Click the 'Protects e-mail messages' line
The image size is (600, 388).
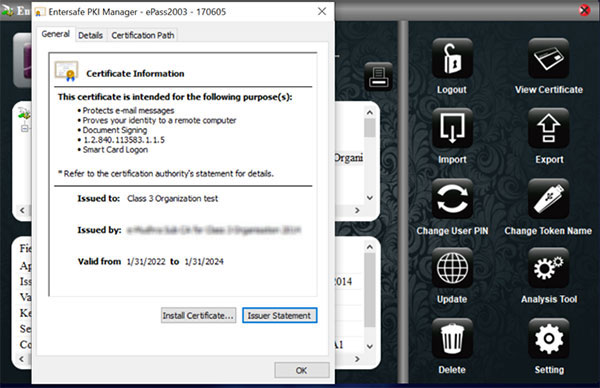pos(128,111)
